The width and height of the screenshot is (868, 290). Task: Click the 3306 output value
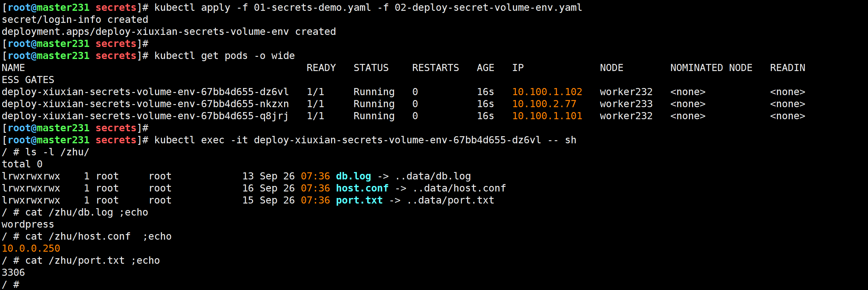[x=14, y=272]
